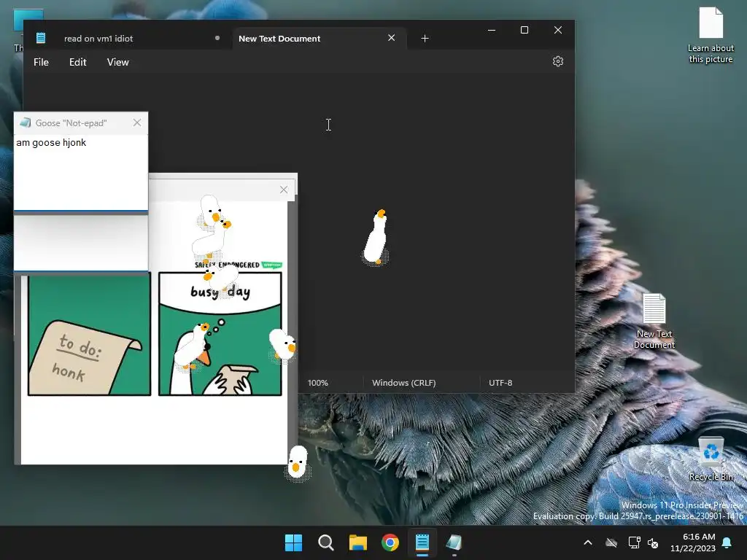Screen dimensions: 747x560
Task: Click the UTF-8 encoding indicator
Action: (500, 383)
